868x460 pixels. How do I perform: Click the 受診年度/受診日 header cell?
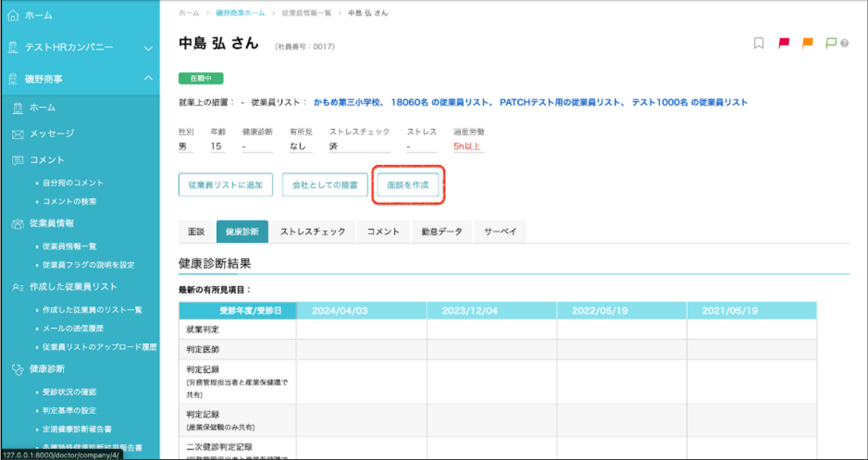tap(237, 311)
